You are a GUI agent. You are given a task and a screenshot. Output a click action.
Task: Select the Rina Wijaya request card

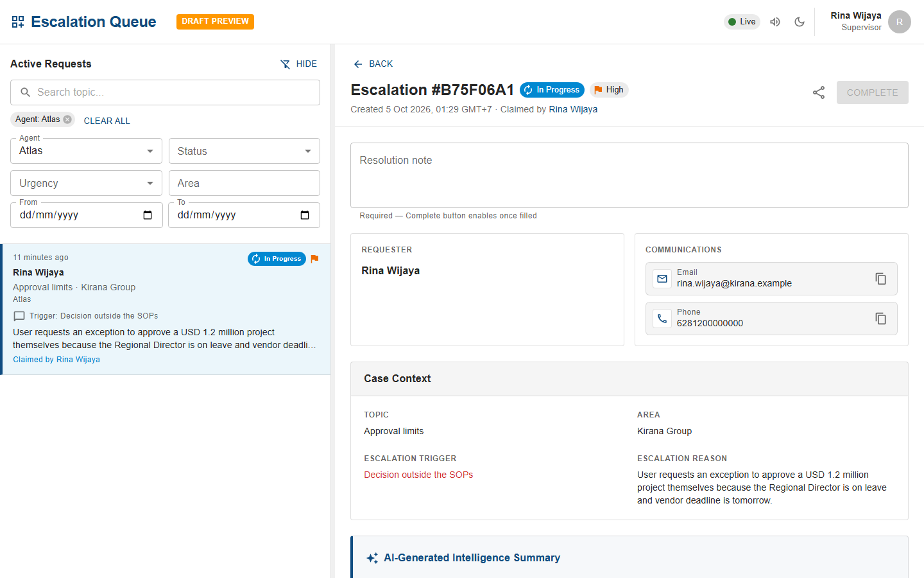166,310
